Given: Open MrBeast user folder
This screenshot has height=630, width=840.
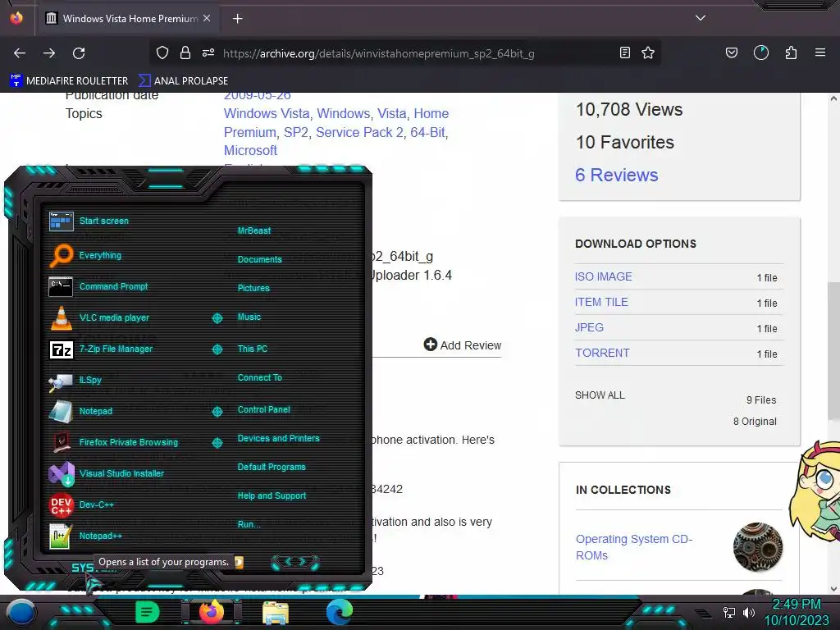Looking at the screenshot, I should click(254, 231).
